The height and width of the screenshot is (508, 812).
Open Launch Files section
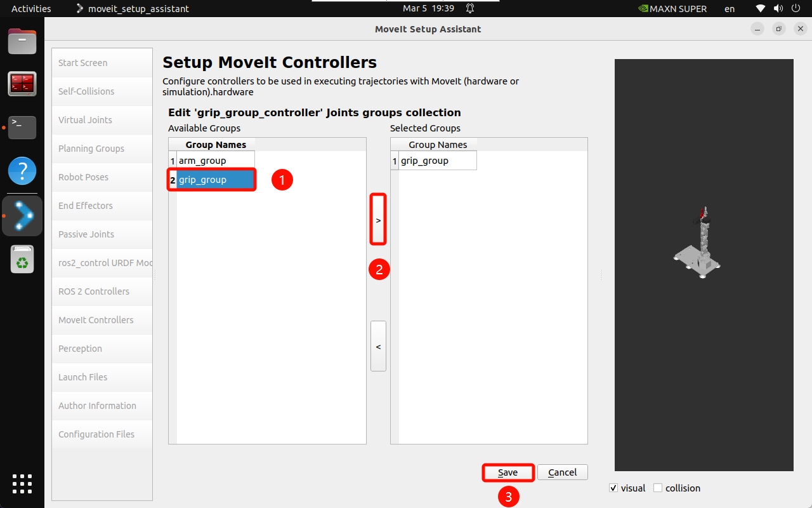[x=102, y=377]
